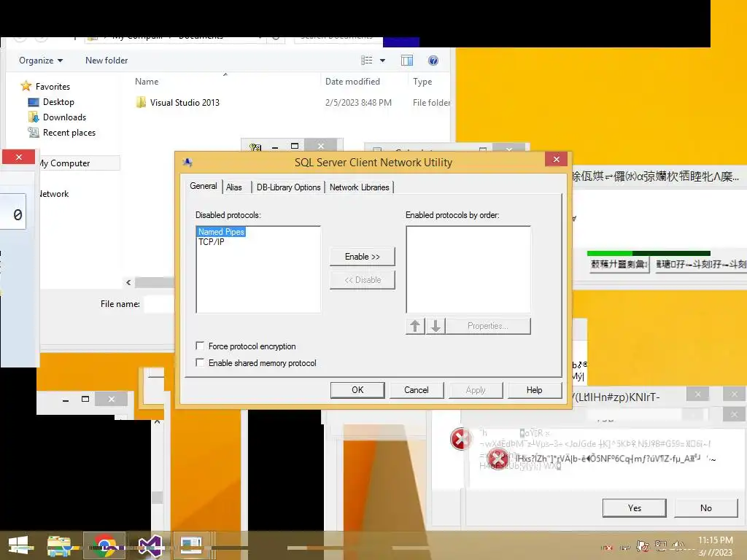Click OK in the SQL Server utility
The width and height of the screenshot is (747, 560).
click(x=357, y=390)
